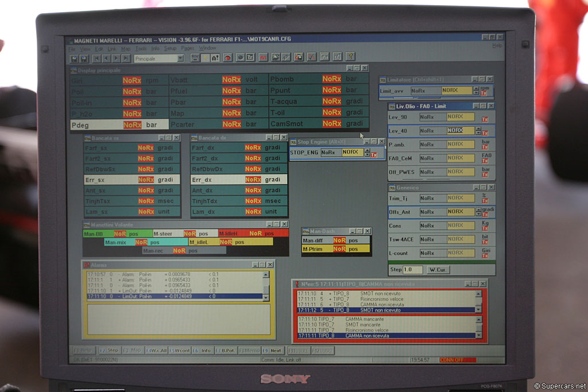Screen dimensions: 588x392
Task: Click the yellow NORX field for STOP_ENG
Action: 353,152
